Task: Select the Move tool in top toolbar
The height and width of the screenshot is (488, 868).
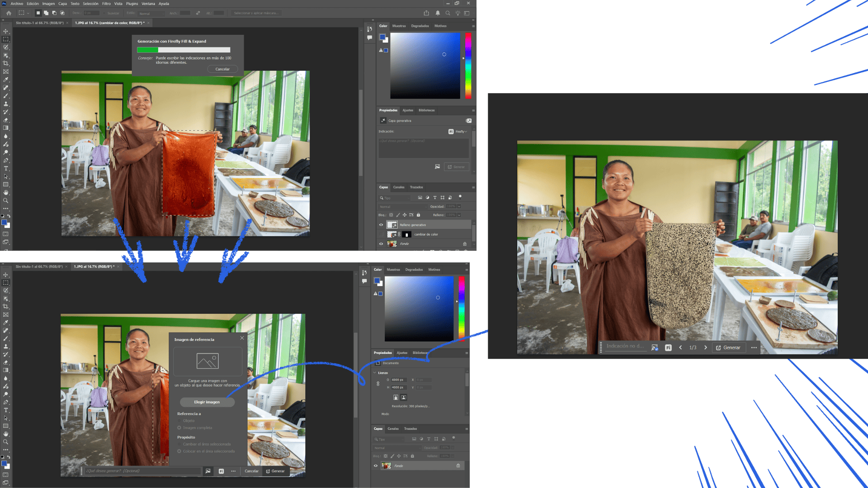Action: (6, 31)
